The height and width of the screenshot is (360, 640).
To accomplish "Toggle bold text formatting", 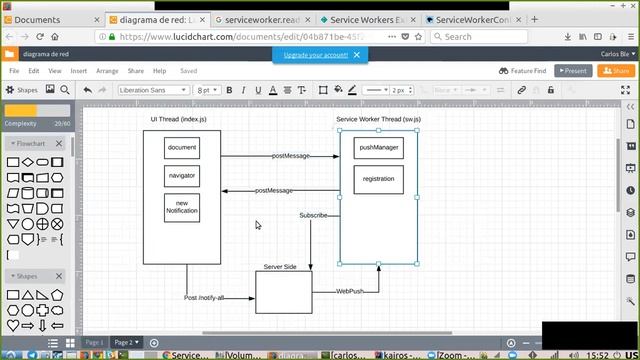I will pyautogui.click(x=229, y=90).
